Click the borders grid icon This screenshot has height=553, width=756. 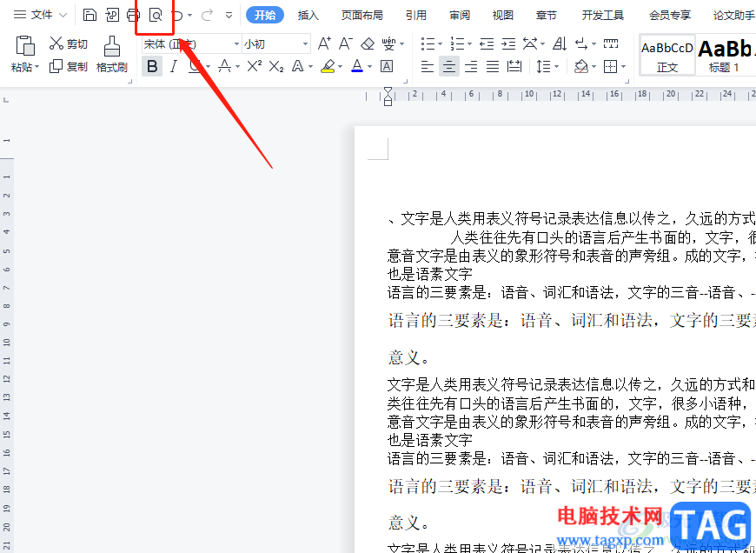pos(610,66)
